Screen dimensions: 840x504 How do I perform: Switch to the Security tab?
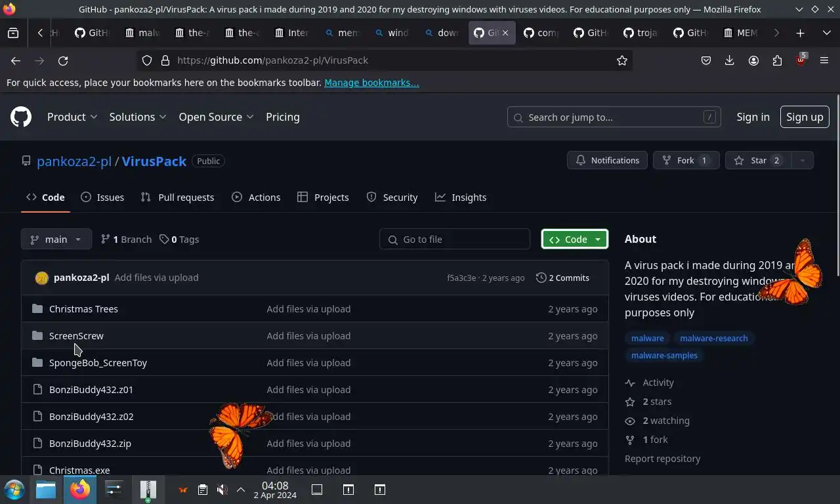point(392,197)
